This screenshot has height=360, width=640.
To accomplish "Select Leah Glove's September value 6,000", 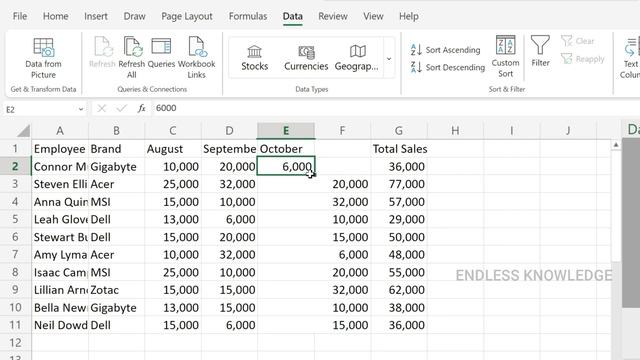I will [229, 219].
